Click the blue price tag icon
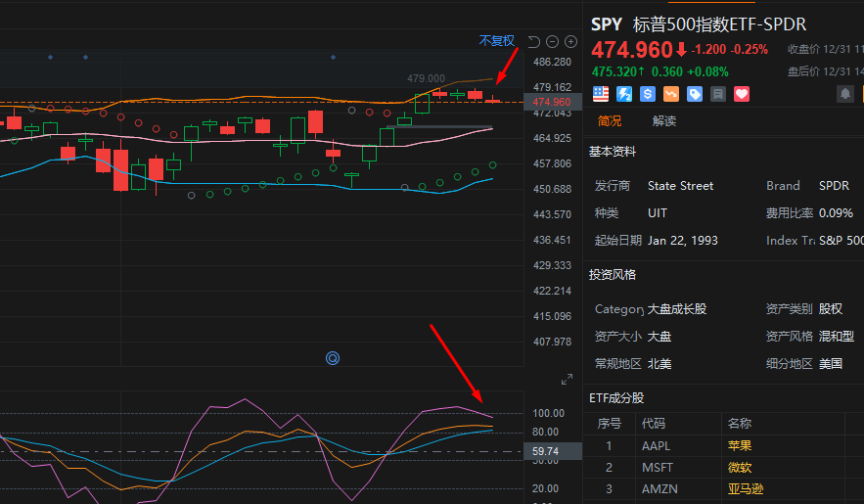Screen dimensions: 864x504 (695, 94)
